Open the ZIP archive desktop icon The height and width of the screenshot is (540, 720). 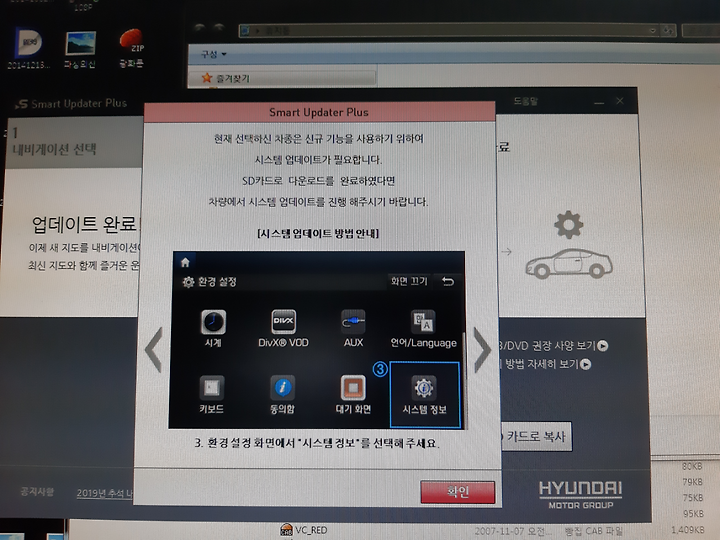[x=131, y=48]
